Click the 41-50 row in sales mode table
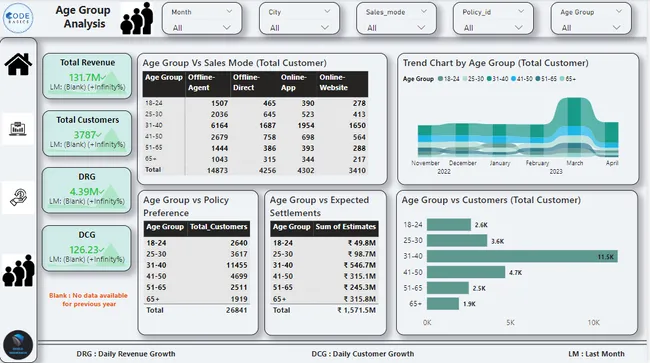The height and width of the screenshot is (363, 650). click(255, 137)
